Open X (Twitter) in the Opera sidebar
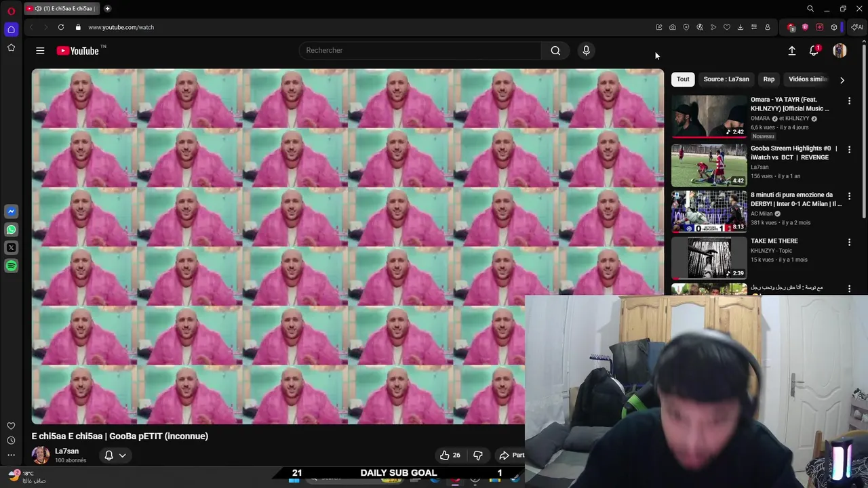868x488 pixels. click(11, 248)
